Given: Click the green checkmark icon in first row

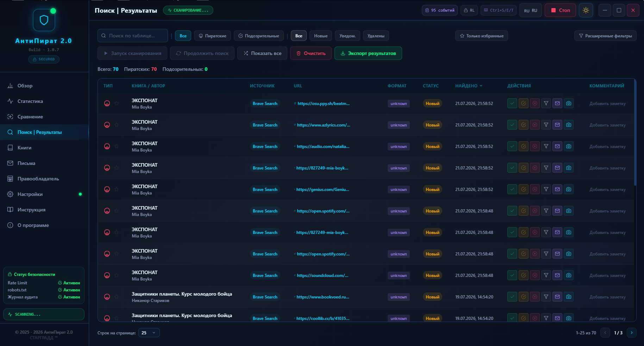Looking at the screenshot, I should pyautogui.click(x=512, y=103).
